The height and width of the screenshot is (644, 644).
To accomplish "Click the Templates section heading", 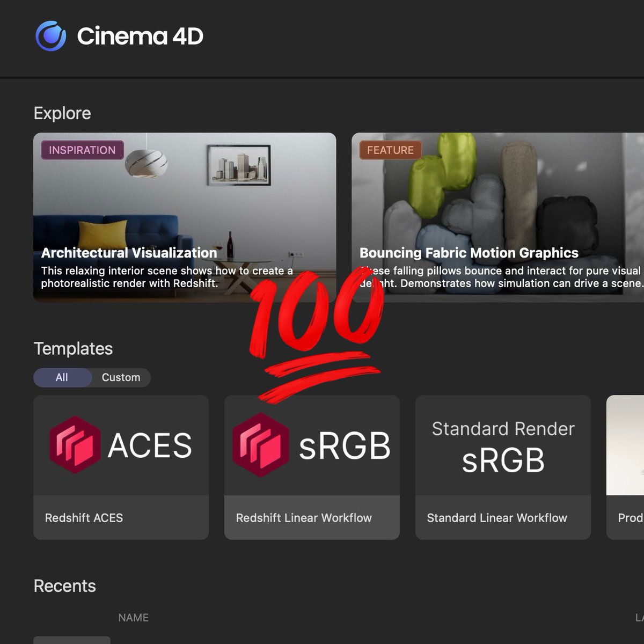I will pos(73,349).
